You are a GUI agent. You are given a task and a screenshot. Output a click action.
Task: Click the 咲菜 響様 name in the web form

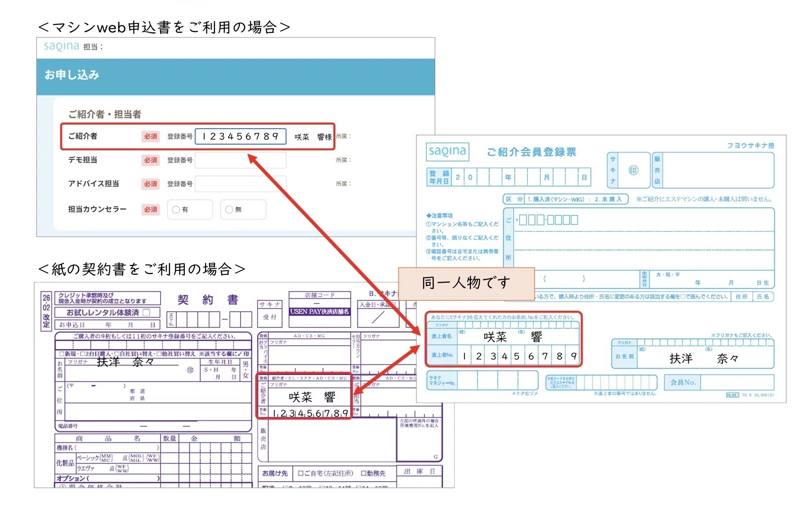pyautogui.click(x=313, y=137)
